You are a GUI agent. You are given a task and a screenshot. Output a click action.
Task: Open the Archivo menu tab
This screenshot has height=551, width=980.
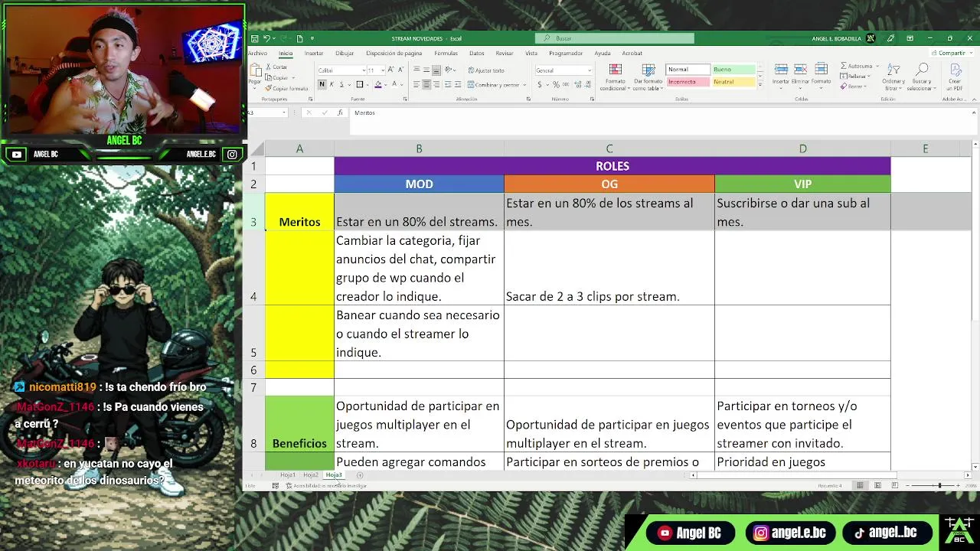(x=257, y=53)
